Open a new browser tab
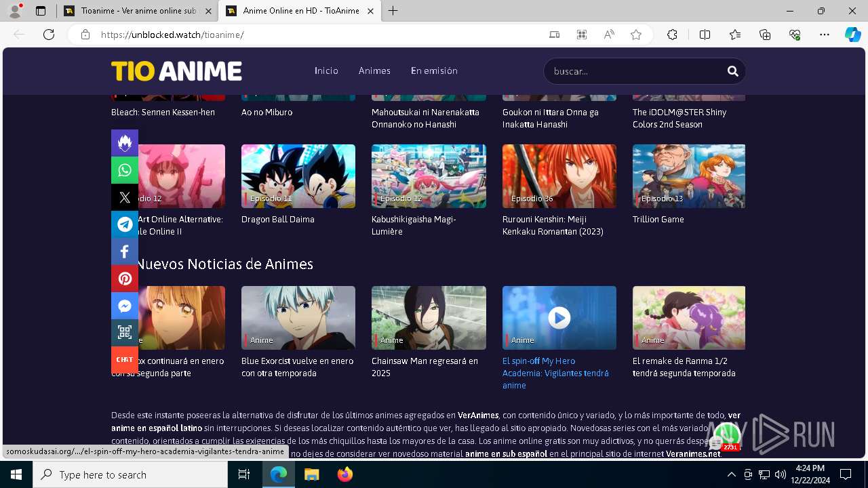The image size is (868, 488). click(393, 11)
